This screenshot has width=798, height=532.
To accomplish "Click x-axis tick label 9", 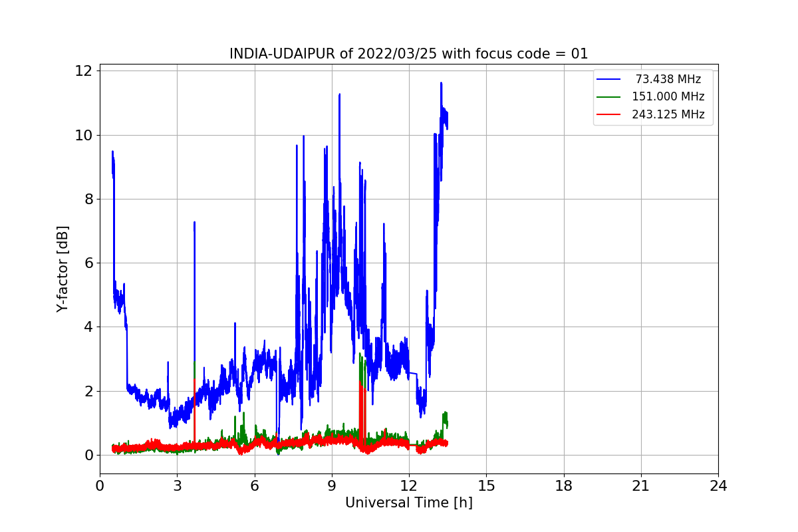I will tap(332, 486).
